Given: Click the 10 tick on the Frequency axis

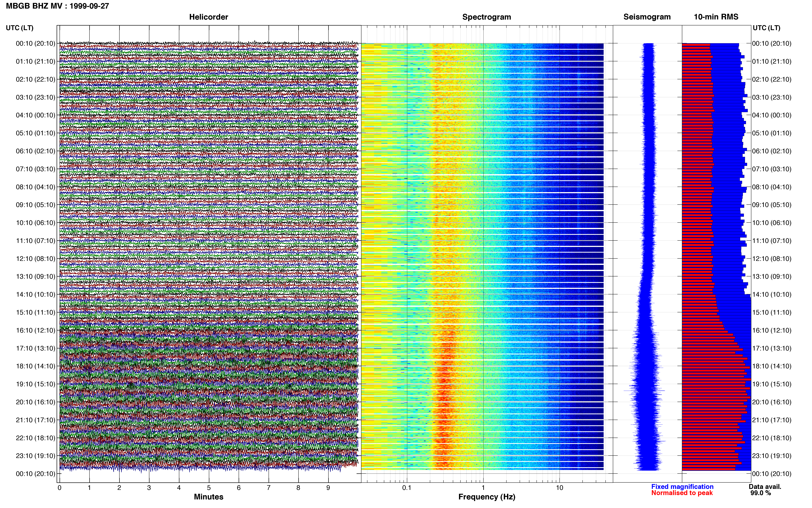Looking at the screenshot, I should point(559,487).
